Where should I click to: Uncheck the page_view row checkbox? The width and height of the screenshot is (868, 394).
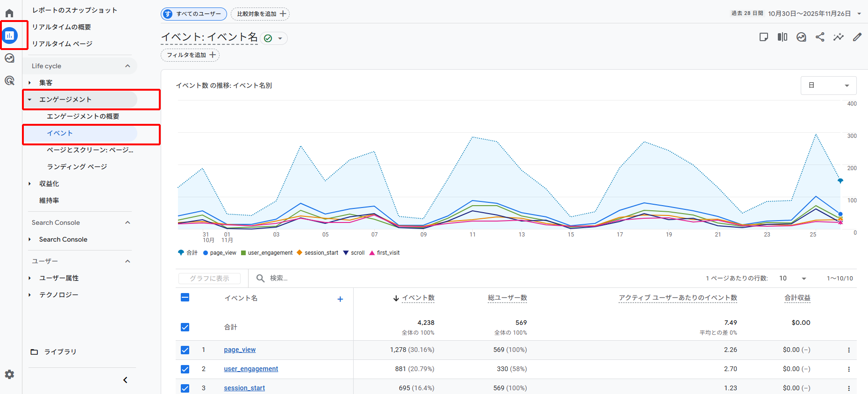click(185, 350)
